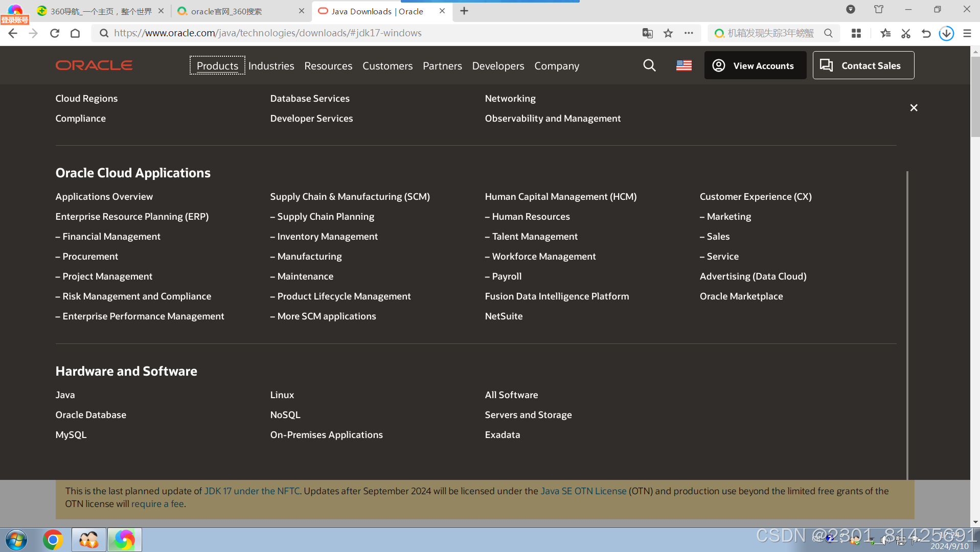The width and height of the screenshot is (980, 552).
Task: Open the Cloud Regions link
Action: [86, 99]
